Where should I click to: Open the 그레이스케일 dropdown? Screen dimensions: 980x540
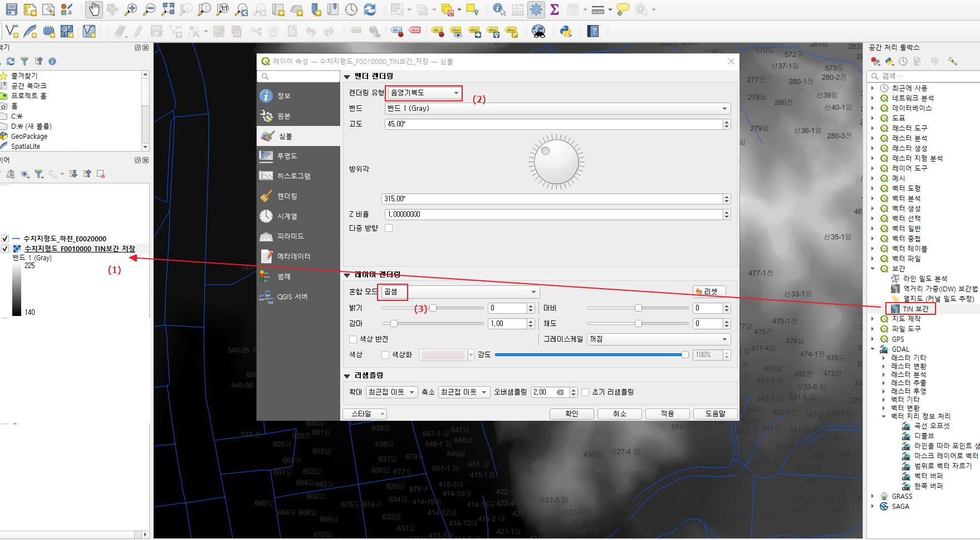659,339
